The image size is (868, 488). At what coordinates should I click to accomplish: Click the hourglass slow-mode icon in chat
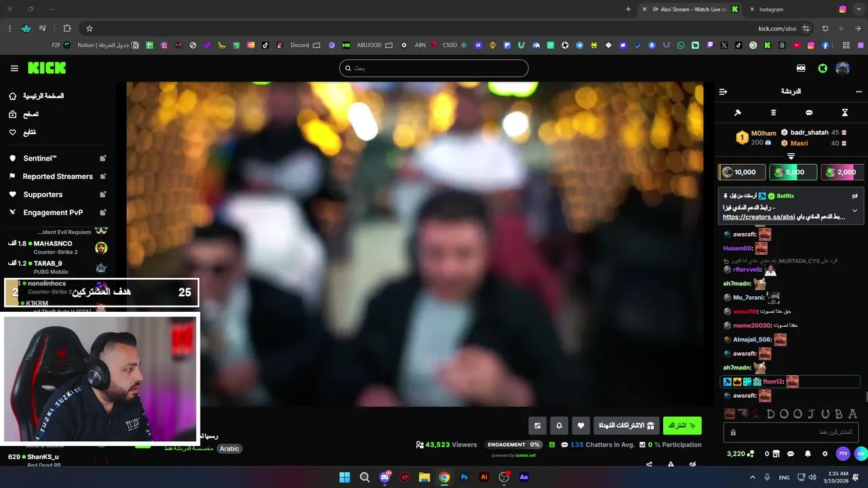tap(845, 113)
